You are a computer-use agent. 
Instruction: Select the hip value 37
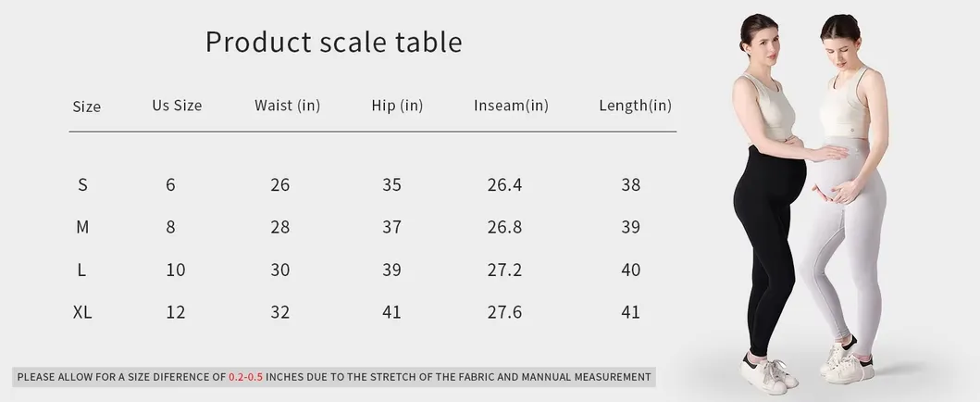pos(391,227)
